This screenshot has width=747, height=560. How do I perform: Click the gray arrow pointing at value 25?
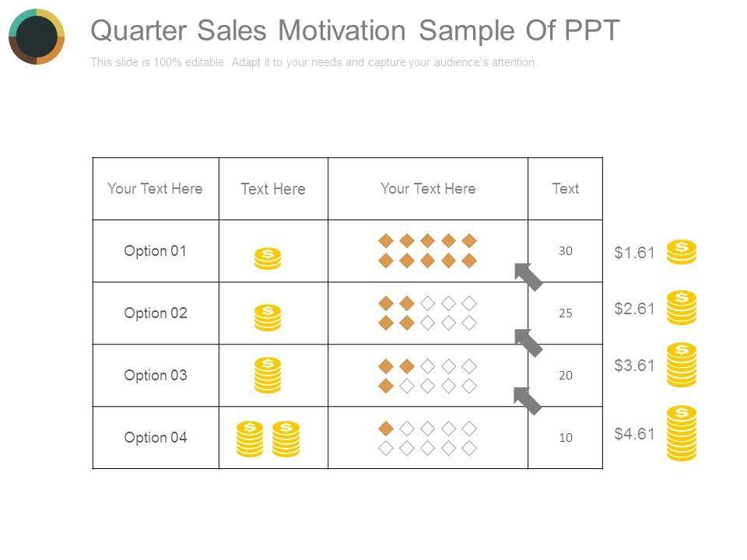[x=529, y=342]
